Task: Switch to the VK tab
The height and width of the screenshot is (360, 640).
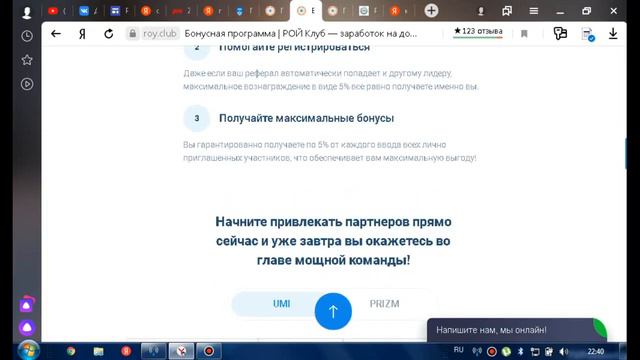Action: (x=88, y=11)
